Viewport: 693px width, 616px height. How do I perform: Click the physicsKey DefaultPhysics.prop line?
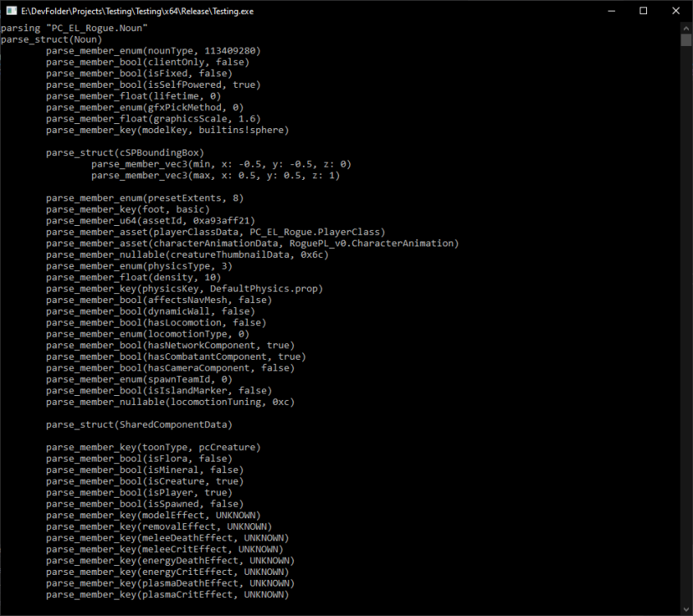(x=184, y=288)
